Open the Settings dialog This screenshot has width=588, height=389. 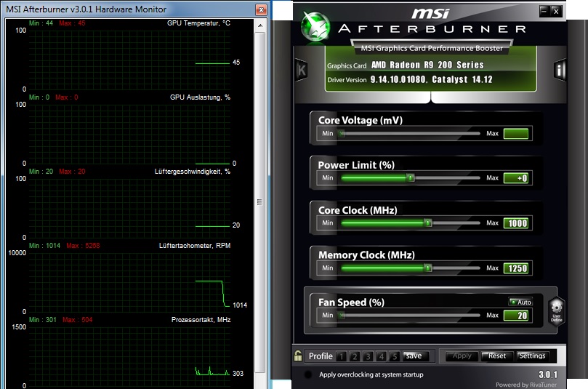pos(532,356)
